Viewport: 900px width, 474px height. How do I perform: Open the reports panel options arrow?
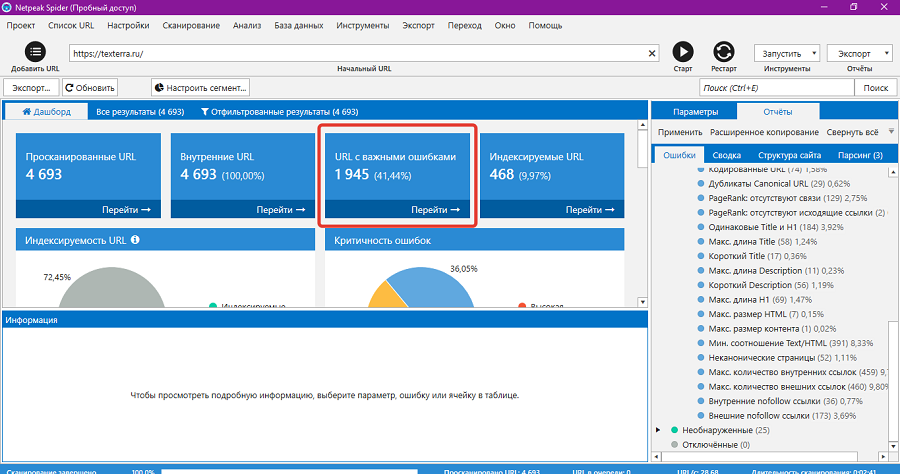[891, 131]
